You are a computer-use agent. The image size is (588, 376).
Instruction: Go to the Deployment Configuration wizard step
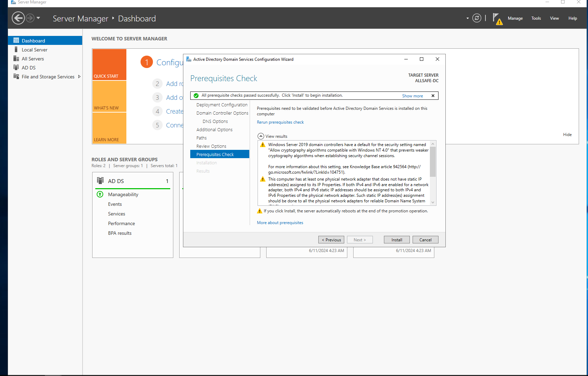point(222,105)
